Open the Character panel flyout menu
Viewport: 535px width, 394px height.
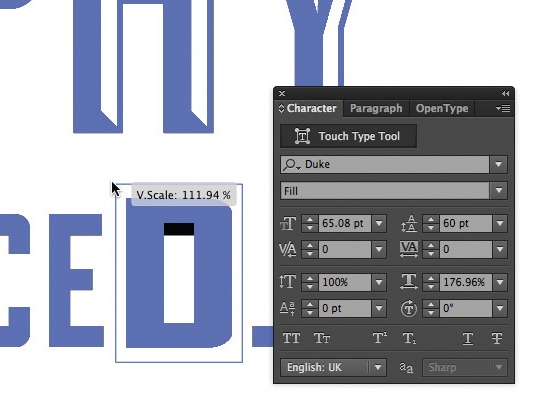[x=503, y=108]
